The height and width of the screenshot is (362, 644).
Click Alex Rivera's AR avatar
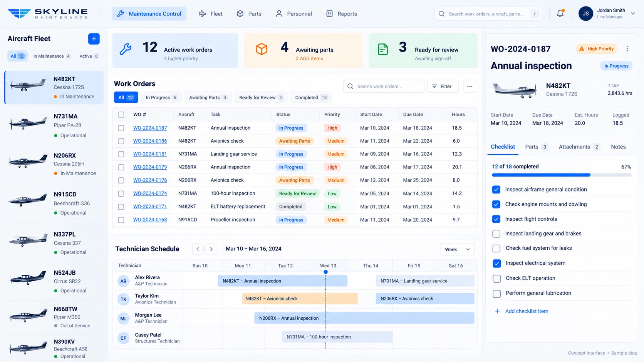coord(123,281)
